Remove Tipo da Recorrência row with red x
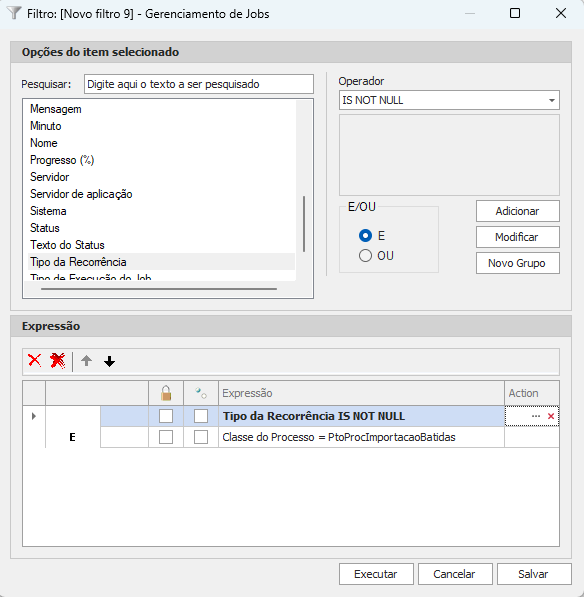 click(x=551, y=416)
